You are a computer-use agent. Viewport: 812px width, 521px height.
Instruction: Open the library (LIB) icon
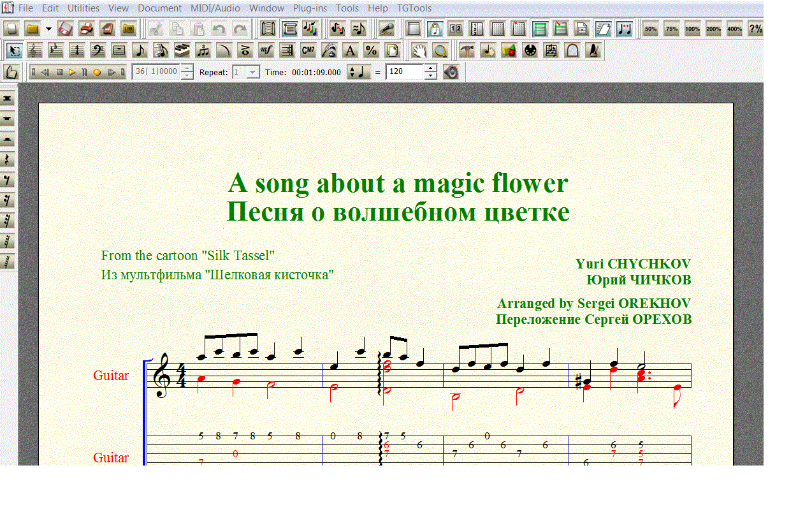(x=129, y=29)
